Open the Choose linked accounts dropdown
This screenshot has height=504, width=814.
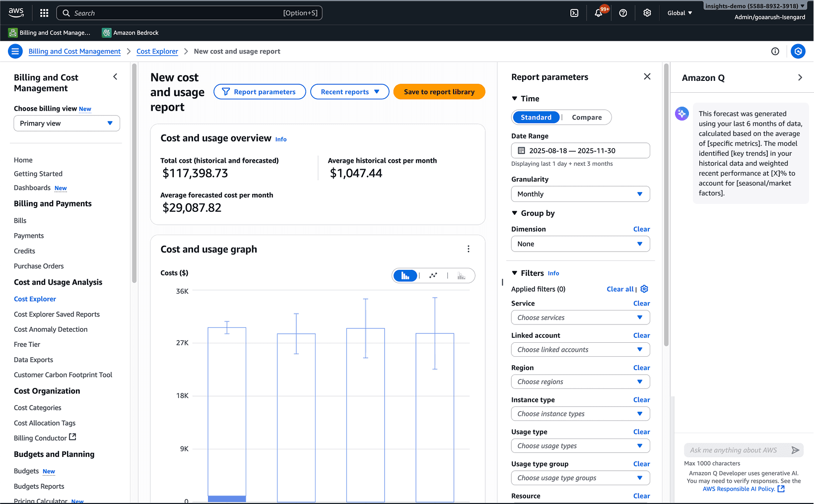point(580,350)
